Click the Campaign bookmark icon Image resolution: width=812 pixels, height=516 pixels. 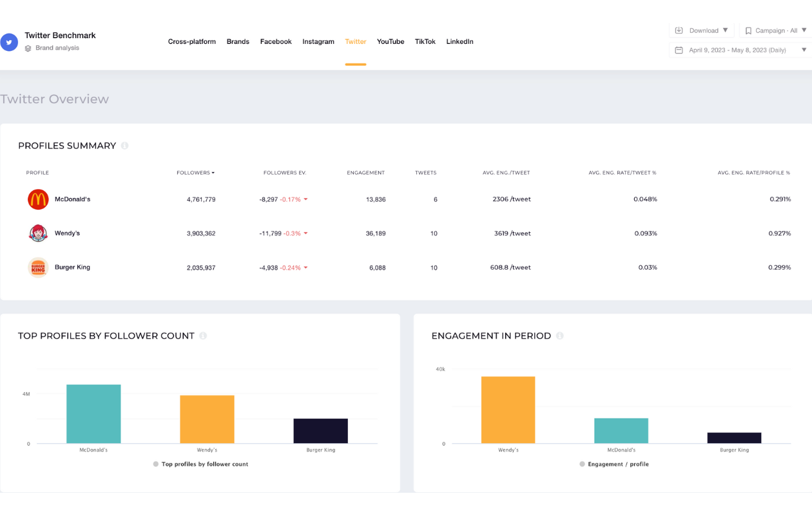coord(748,30)
